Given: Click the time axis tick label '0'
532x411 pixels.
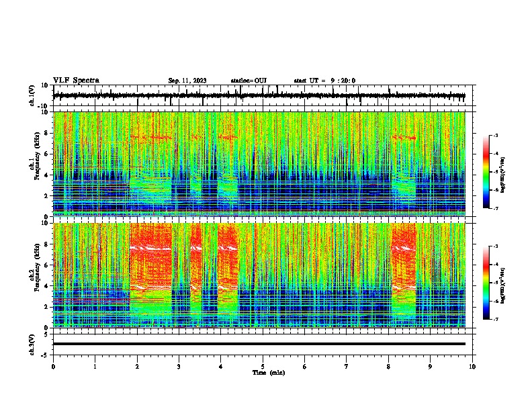Looking at the screenshot, I should [x=53, y=367].
